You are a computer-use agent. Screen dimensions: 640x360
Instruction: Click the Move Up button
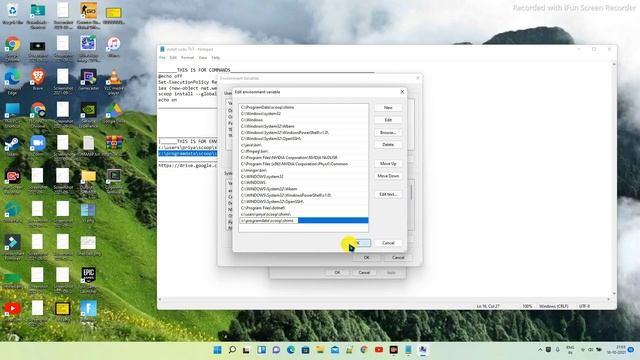click(388, 164)
